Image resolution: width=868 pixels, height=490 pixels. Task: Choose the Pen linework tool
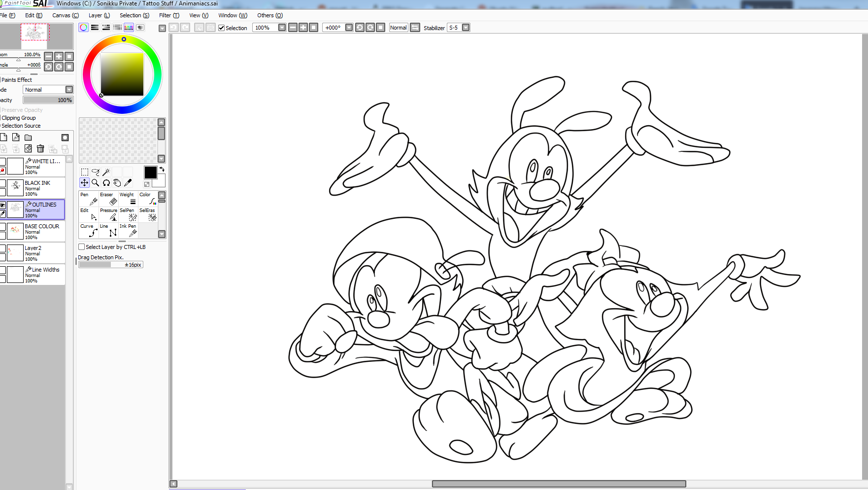[89, 199]
